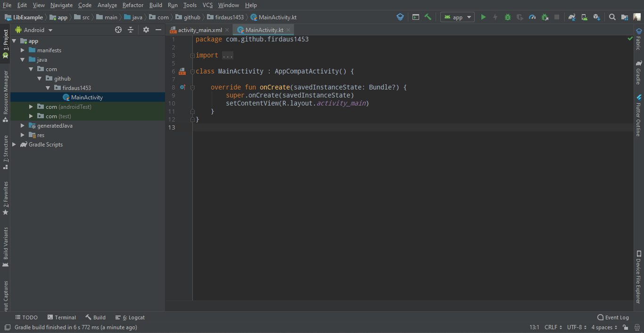Toggle the read-only lock icon in status bar
The image size is (644, 333).
click(x=625, y=327)
